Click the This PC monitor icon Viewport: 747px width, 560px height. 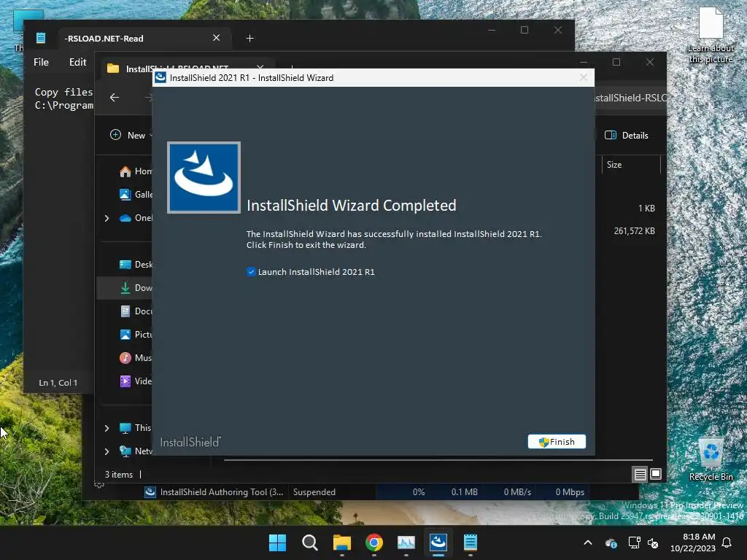pos(125,428)
